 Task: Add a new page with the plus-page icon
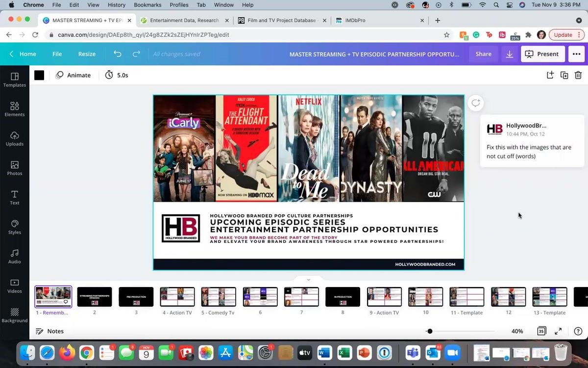(x=550, y=75)
